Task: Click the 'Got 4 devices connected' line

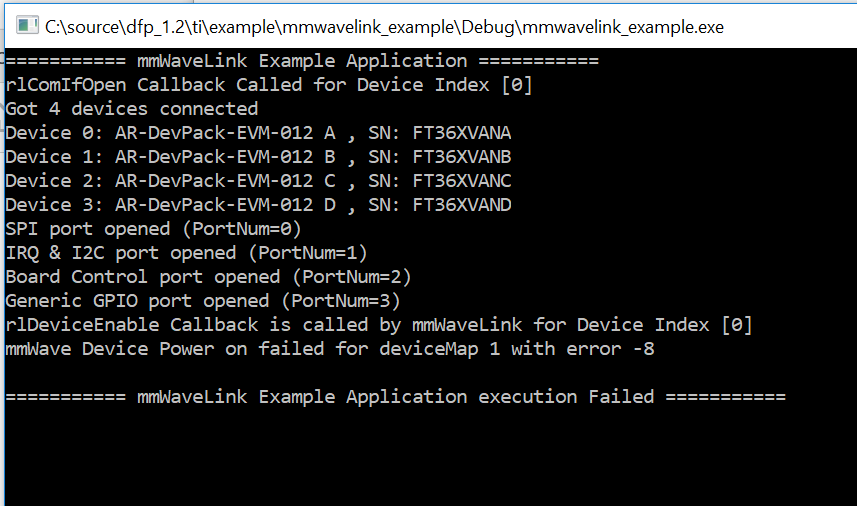Action: coord(132,109)
